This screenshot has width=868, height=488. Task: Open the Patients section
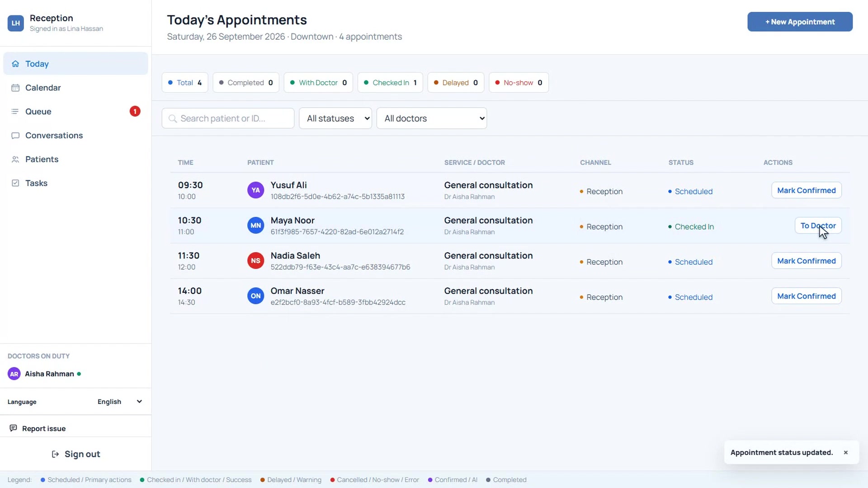tap(75, 160)
